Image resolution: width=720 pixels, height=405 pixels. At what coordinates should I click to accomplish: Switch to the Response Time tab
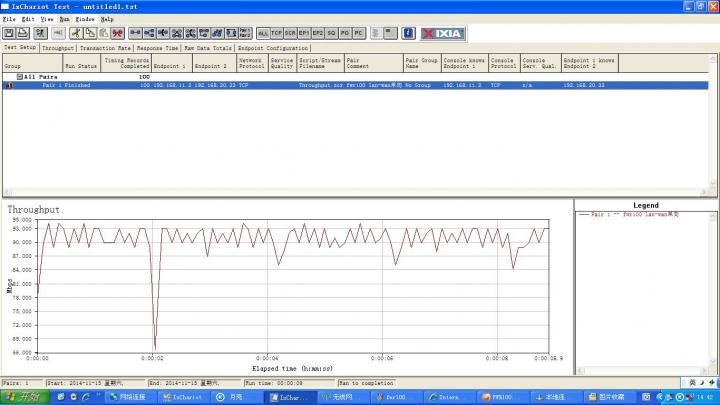[157, 48]
